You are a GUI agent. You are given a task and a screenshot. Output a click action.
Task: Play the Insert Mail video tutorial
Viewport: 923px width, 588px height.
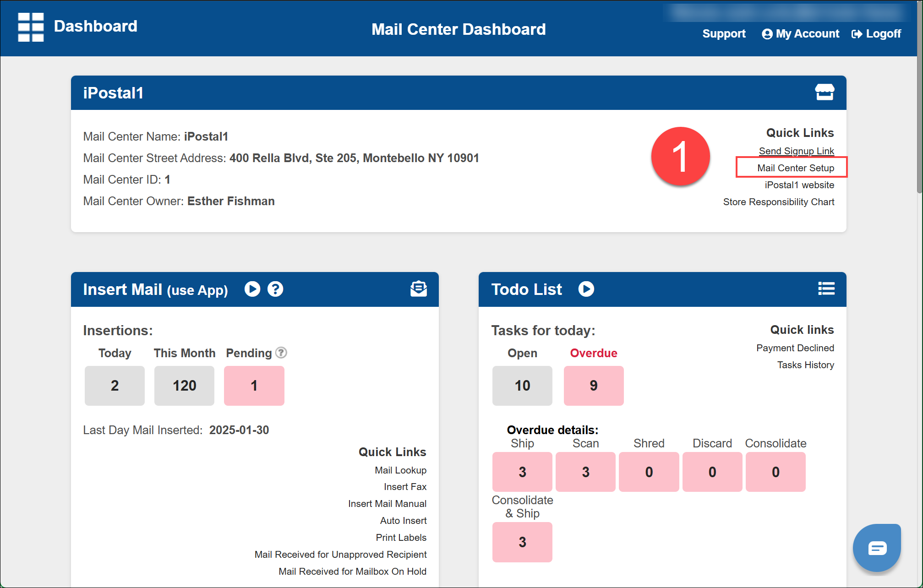[x=252, y=289]
